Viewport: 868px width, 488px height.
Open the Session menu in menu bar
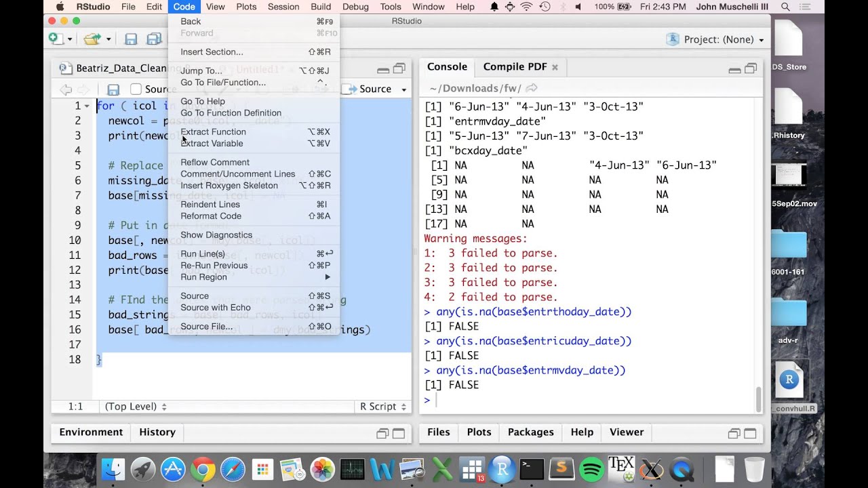click(x=283, y=7)
